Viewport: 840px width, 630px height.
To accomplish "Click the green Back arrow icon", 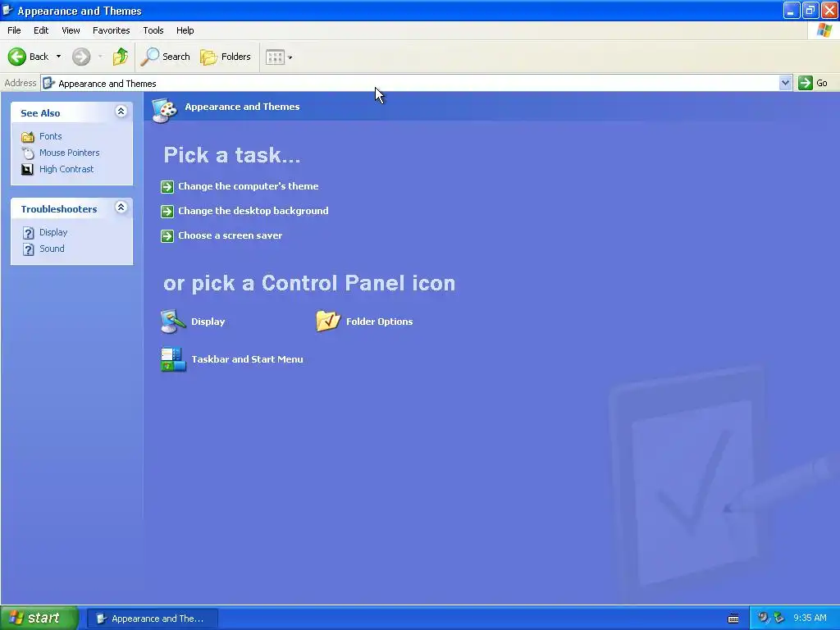I will pos(17,57).
